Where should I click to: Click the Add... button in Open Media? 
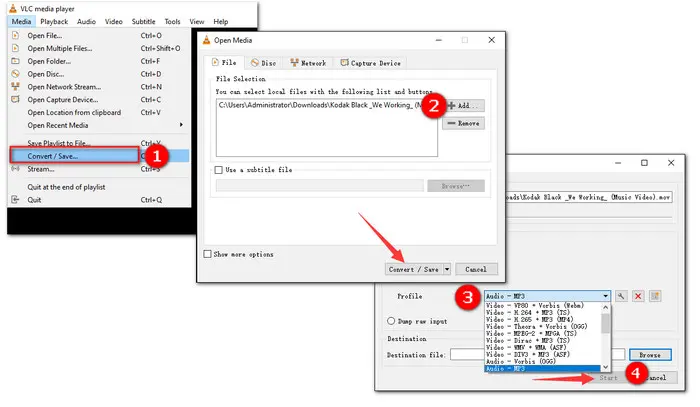point(463,106)
